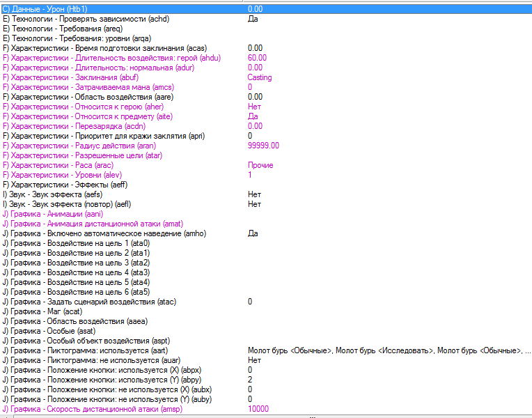Select the 'Данные - Урон (Htb1)' row
The image size is (532, 418).
tap(266, 9)
